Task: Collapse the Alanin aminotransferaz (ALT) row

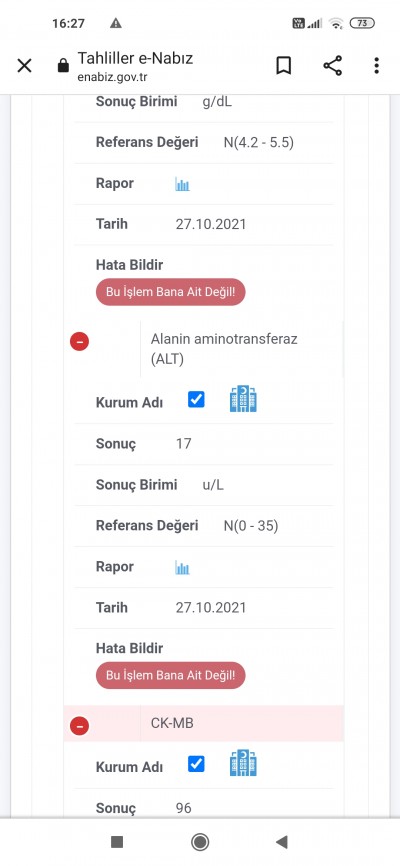Action: (80, 342)
